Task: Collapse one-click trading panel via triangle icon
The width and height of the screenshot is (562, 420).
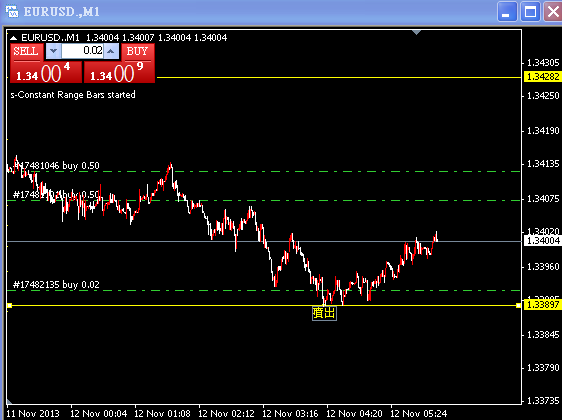Action: [13, 38]
